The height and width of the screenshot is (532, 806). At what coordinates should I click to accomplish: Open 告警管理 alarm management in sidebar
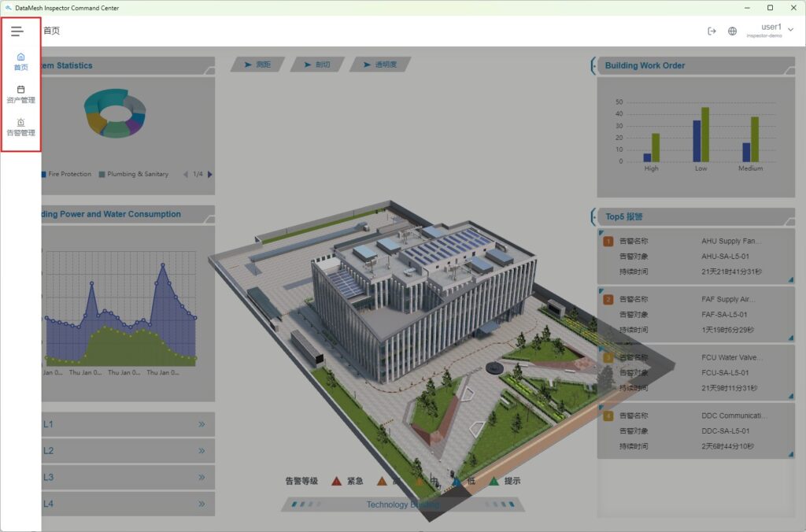point(20,127)
